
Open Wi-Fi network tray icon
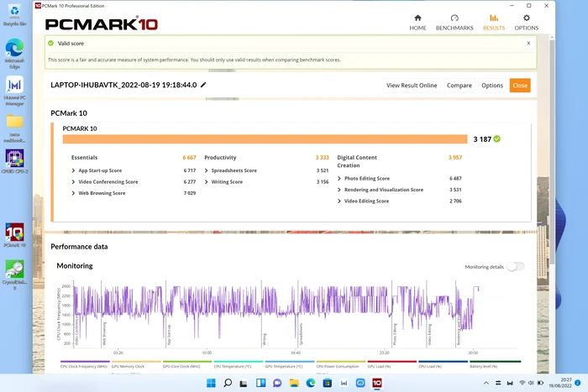pos(522,383)
